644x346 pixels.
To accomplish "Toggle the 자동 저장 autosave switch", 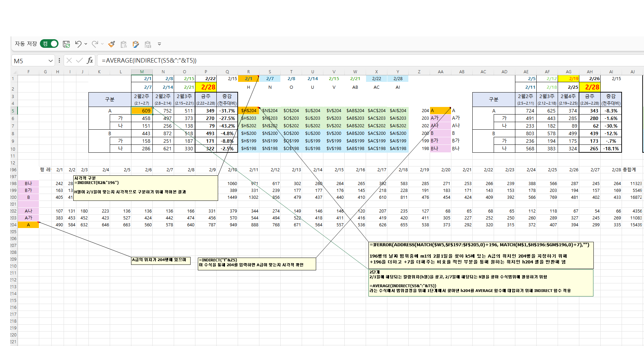I will pos(49,44).
